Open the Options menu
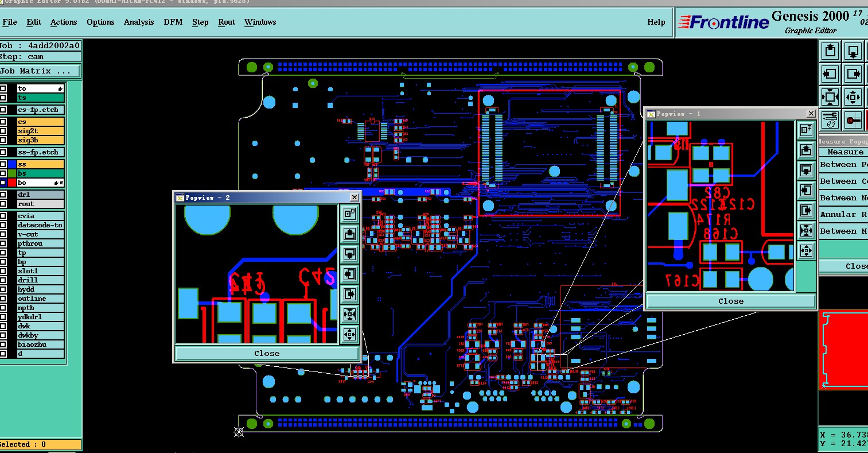This screenshot has width=868, height=453. pyautogui.click(x=100, y=22)
